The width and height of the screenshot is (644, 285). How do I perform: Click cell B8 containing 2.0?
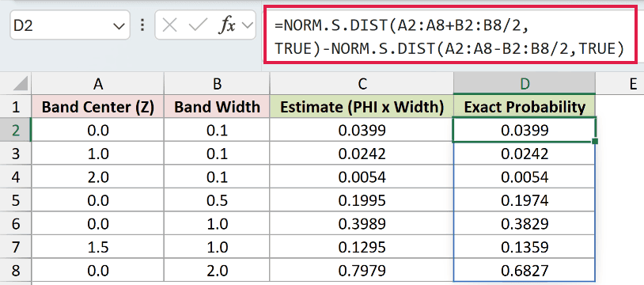(217, 271)
